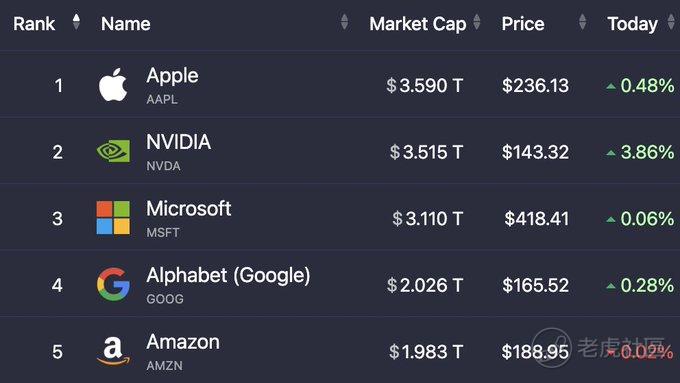
Task: Click the Google G logo icon
Action: coord(113,285)
